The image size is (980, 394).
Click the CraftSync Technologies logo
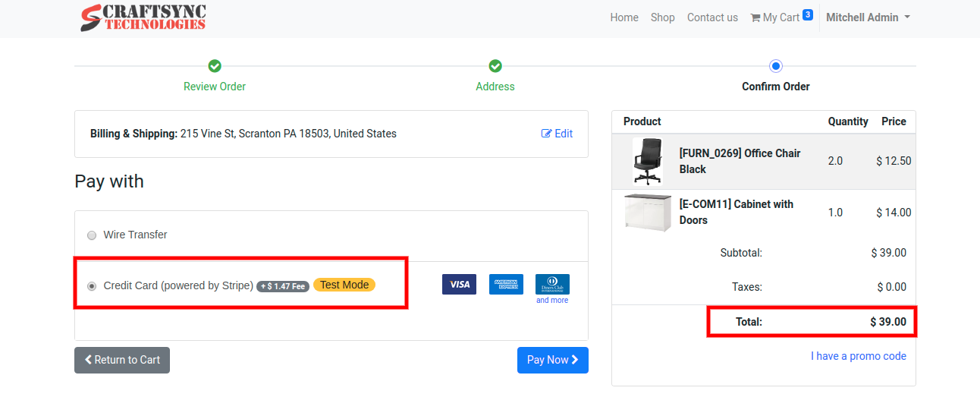pyautogui.click(x=143, y=17)
